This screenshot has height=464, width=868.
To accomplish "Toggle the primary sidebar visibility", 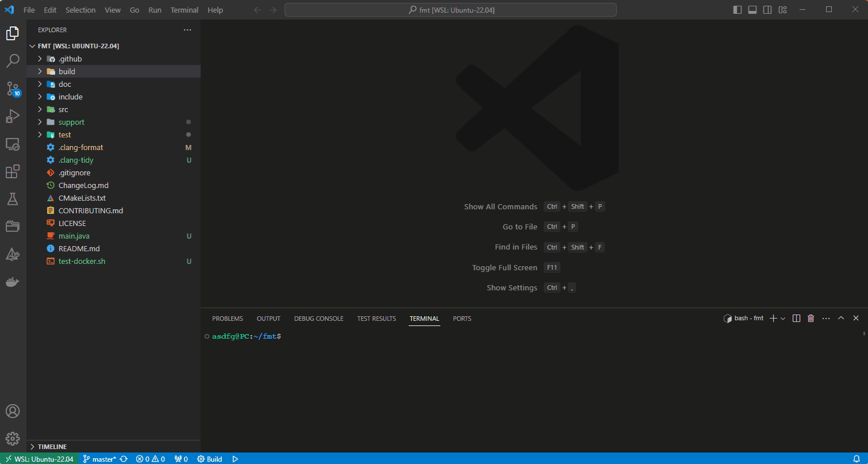I will tap(737, 9).
